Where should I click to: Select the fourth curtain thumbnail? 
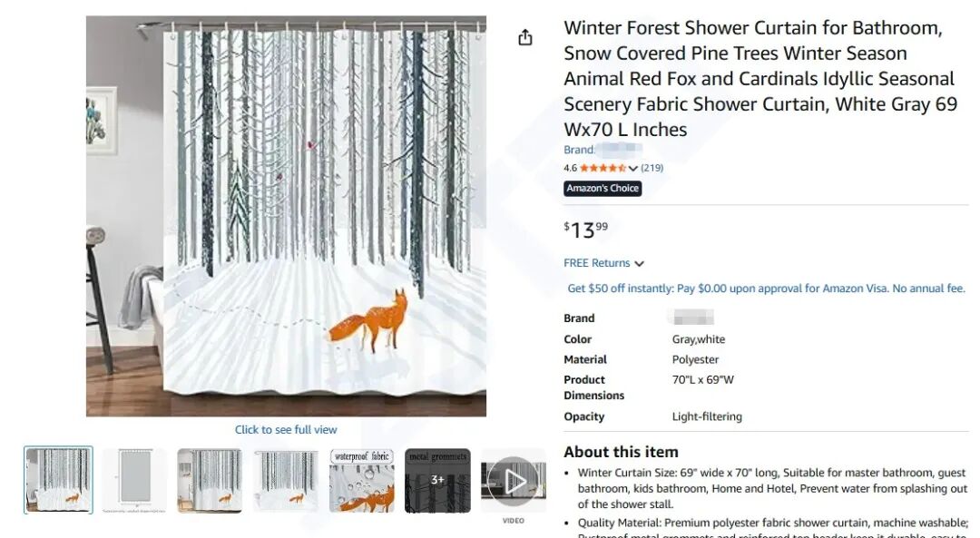286,480
